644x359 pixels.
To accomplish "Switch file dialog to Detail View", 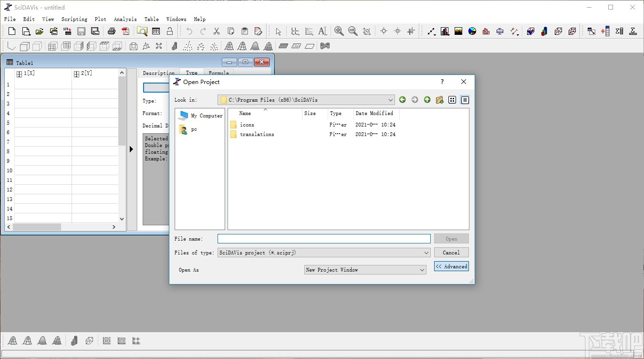I will 465,100.
